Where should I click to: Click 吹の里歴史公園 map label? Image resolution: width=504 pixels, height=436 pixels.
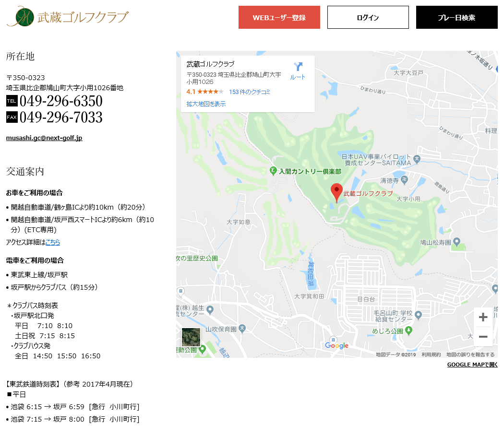197,259
